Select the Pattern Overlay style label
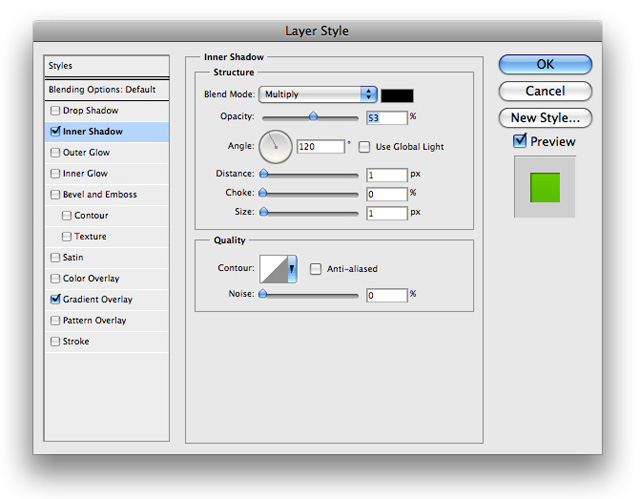The height and width of the screenshot is (499, 640). tap(94, 321)
